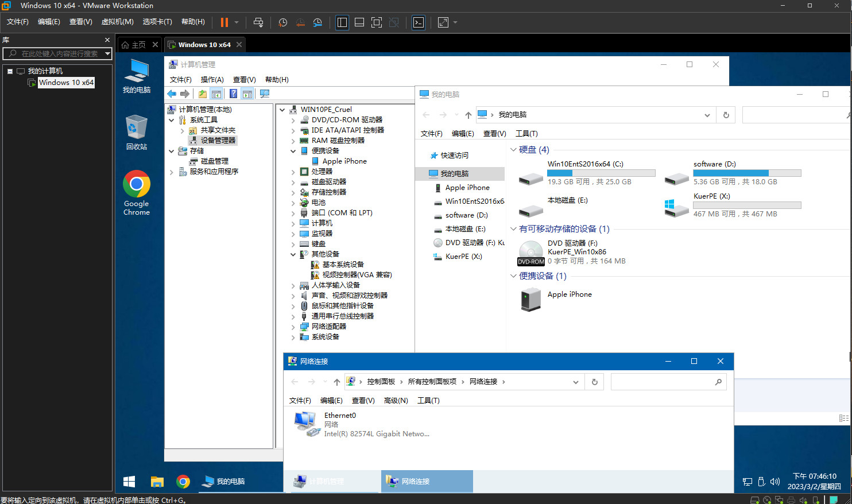
Task: Toggle the VMware library sidebar view icon
Action: point(342,22)
